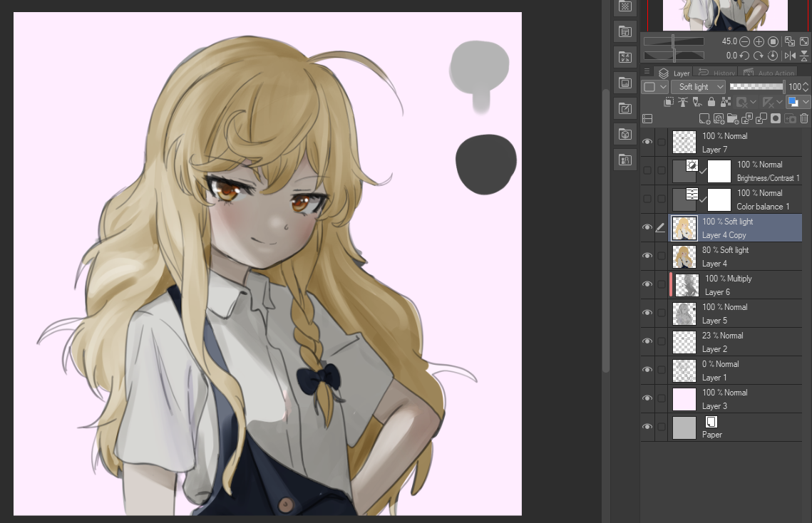
Task: Flip the canvas horizontally in Navigator
Action: point(790,56)
